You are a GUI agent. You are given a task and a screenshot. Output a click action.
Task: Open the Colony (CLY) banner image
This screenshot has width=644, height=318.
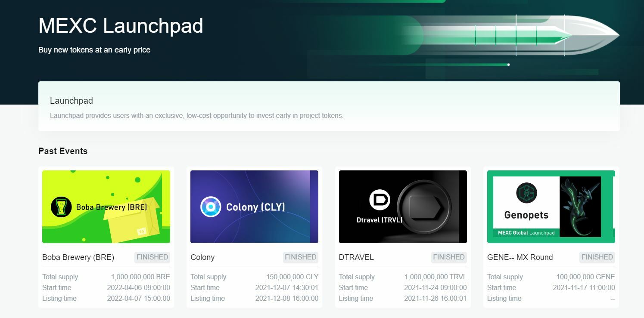point(254,207)
